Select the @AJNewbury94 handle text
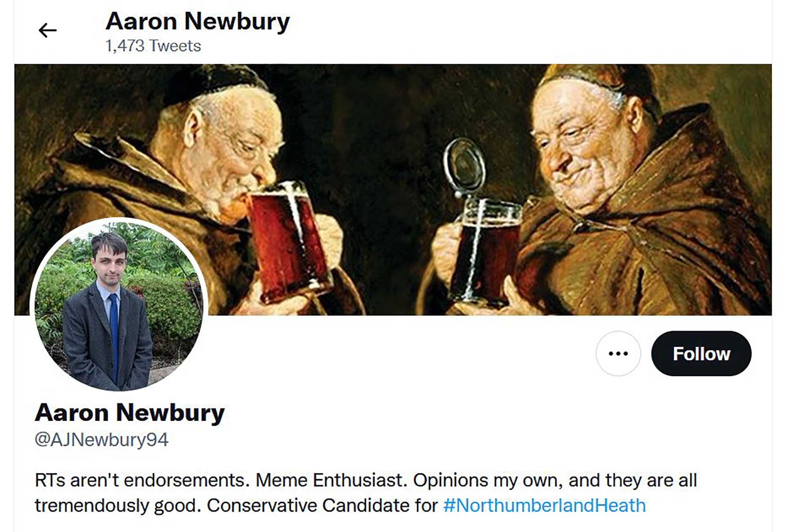Viewport: 788px width, 532px height. 102,440
